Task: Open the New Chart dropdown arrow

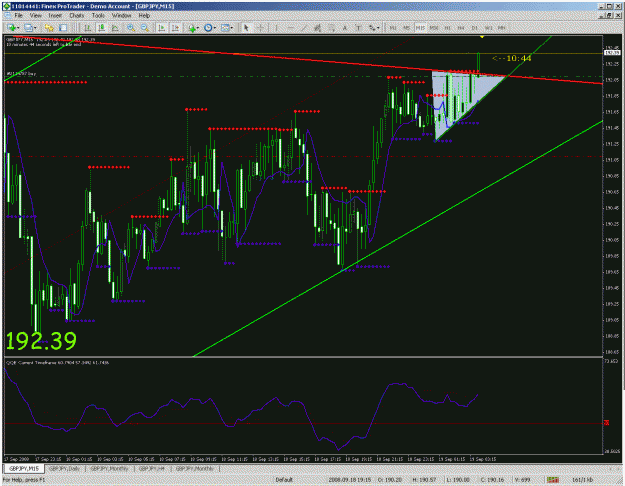Action: tap(18, 28)
